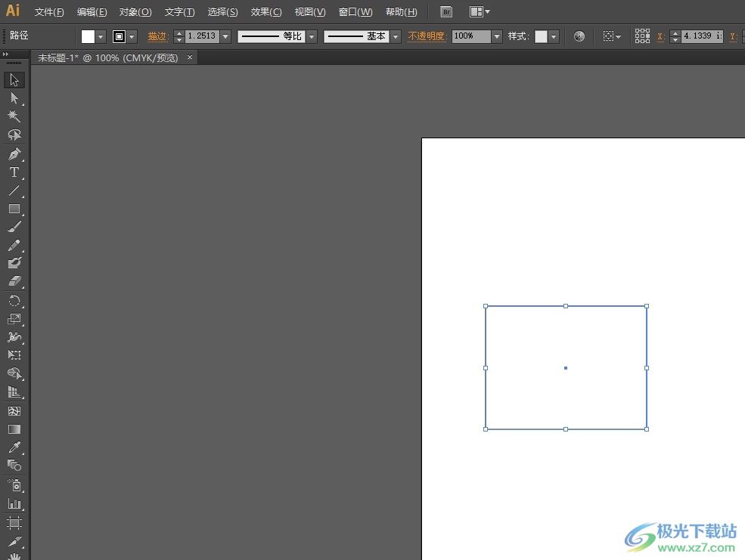Select the Gradient tool

pos(14,429)
